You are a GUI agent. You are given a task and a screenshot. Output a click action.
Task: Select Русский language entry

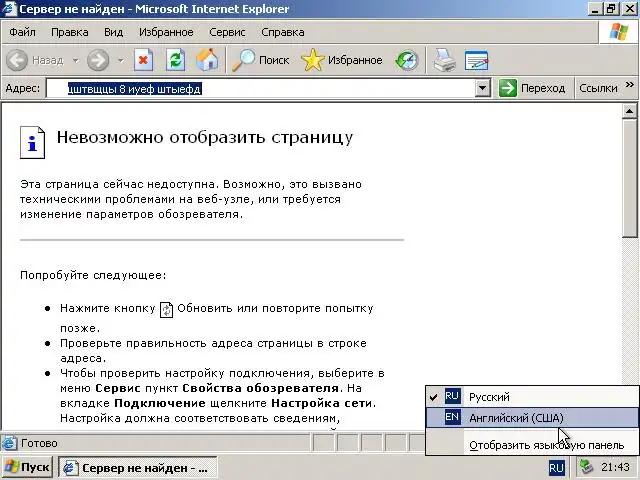pyautogui.click(x=532, y=397)
